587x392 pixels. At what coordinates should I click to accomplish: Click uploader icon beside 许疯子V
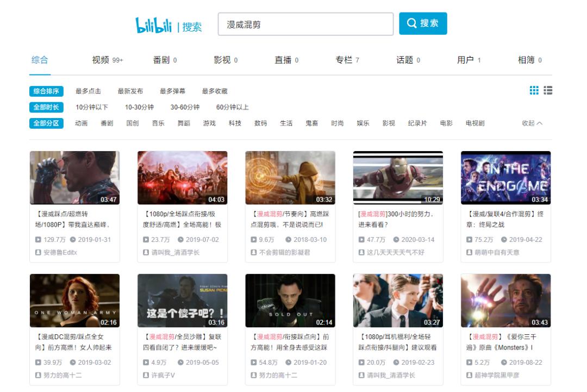tap(146, 376)
